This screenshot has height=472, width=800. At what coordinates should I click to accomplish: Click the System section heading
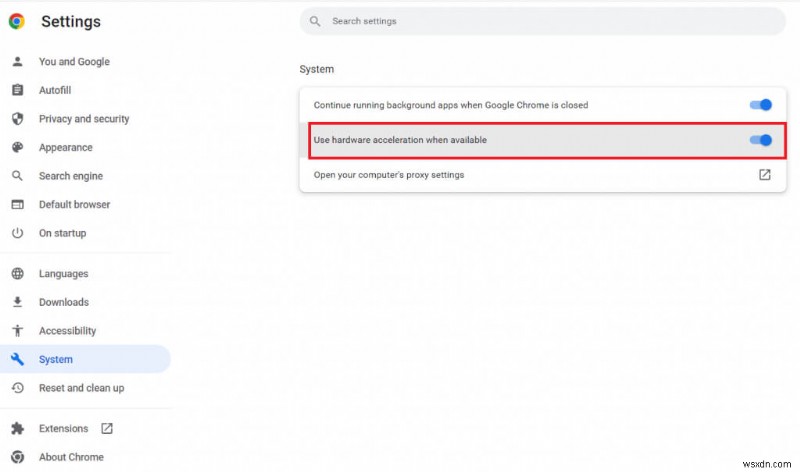click(316, 69)
